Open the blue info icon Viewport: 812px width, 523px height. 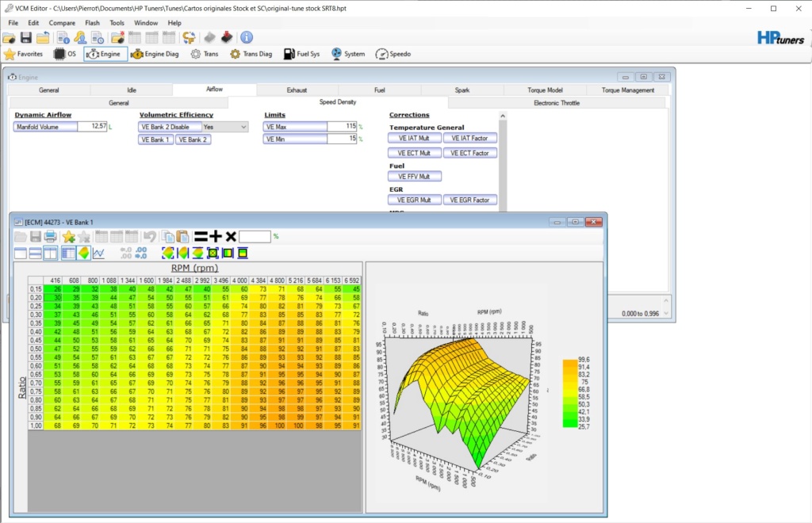pyautogui.click(x=247, y=38)
